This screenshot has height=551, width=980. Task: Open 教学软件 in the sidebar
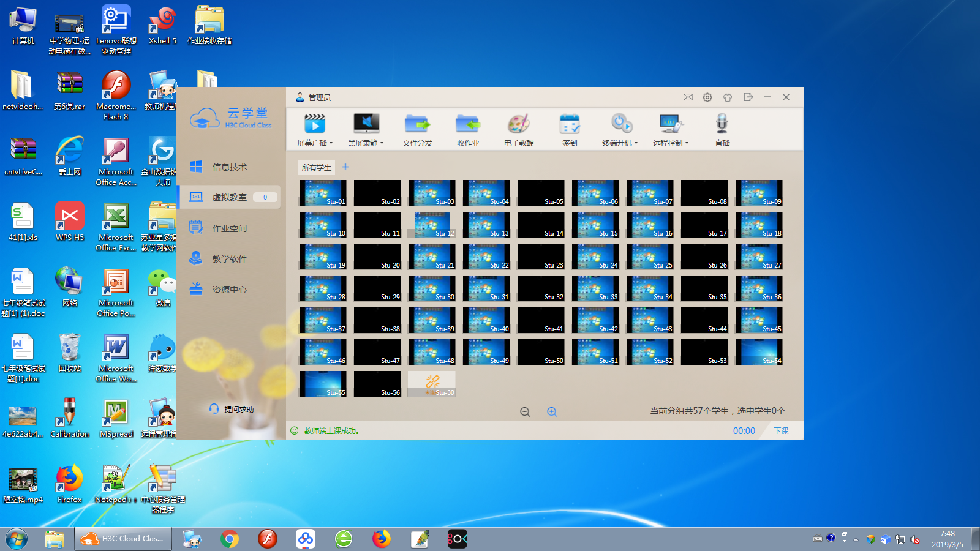click(x=230, y=258)
